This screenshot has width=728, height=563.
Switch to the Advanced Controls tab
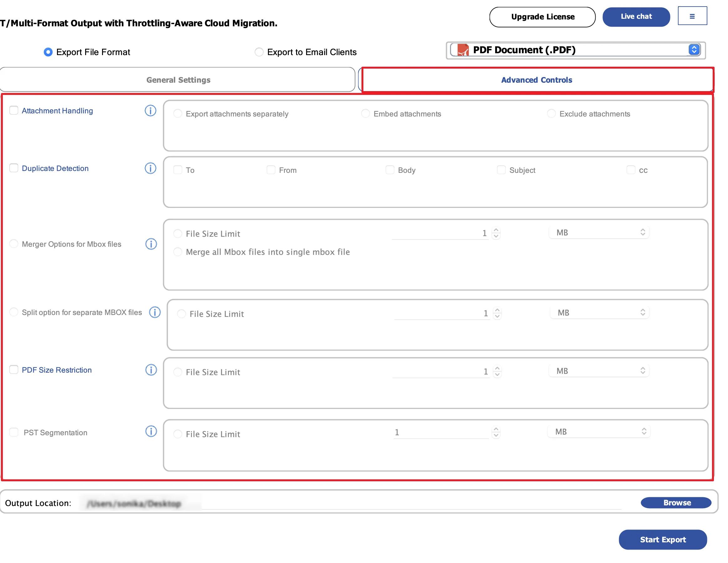point(537,80)
